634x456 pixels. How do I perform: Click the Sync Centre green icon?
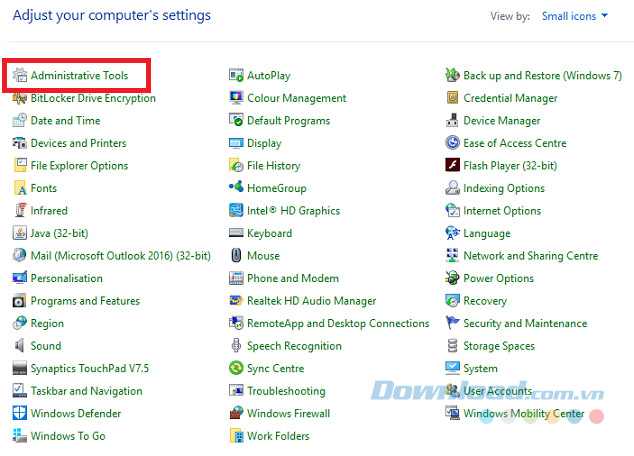pyautogui.click(x=236, y=368)
